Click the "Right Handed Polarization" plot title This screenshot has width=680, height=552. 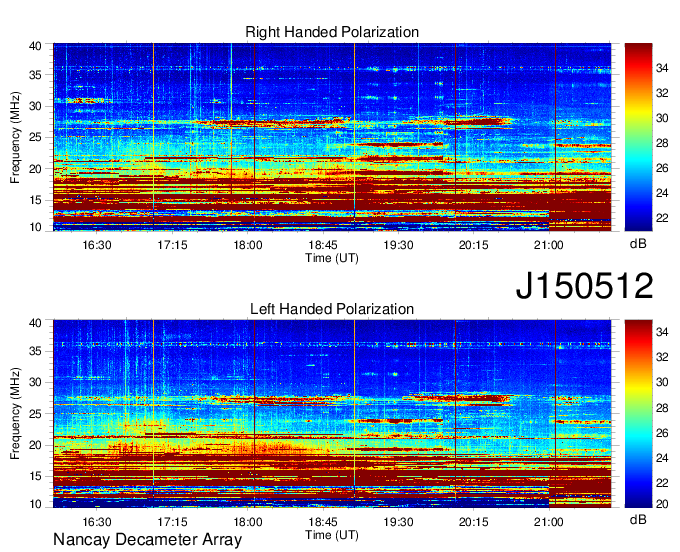332,32
